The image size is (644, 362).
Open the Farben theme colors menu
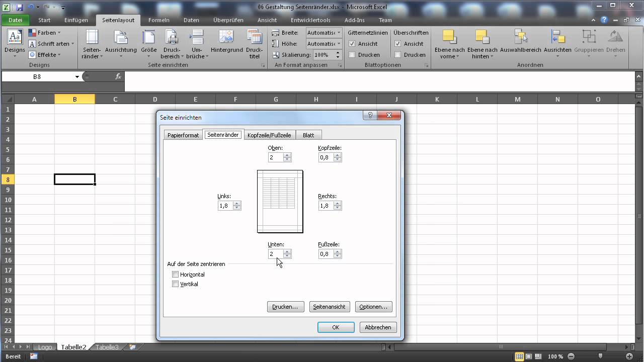[x=45, y=33]
